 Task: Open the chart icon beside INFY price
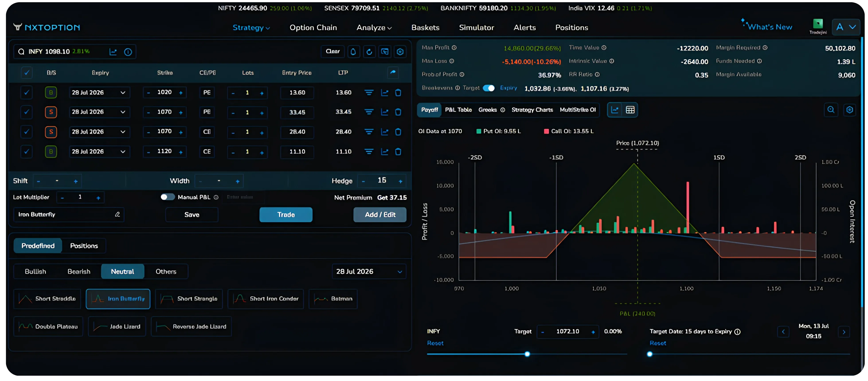[x=113, y=52]
